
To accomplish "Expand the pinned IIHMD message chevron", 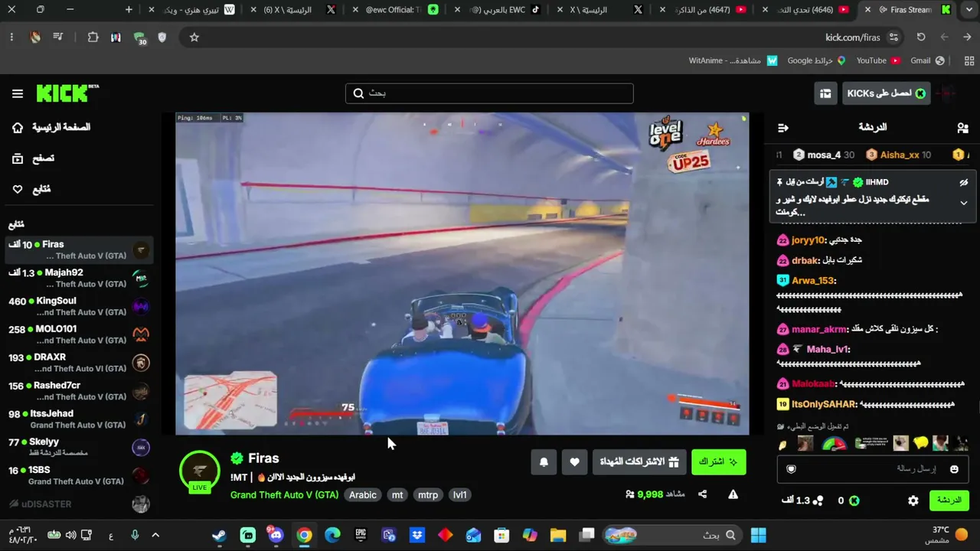I will point(964,203).
